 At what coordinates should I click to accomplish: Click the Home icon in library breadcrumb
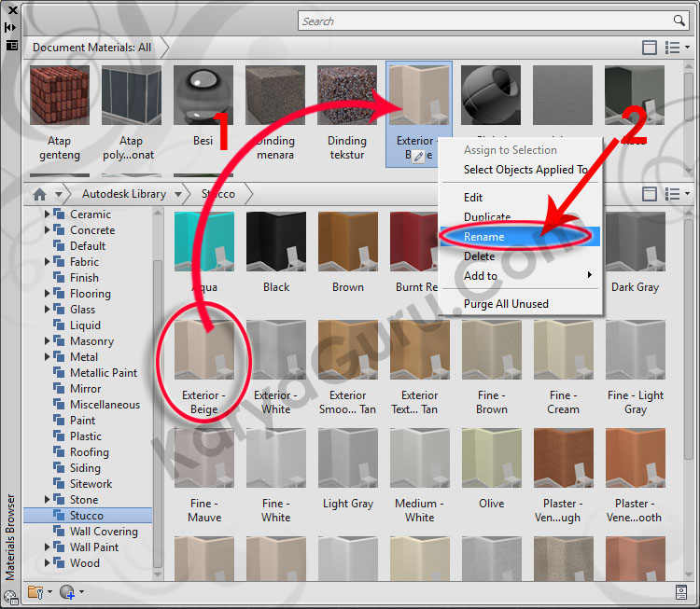click(x=39, y=194)
